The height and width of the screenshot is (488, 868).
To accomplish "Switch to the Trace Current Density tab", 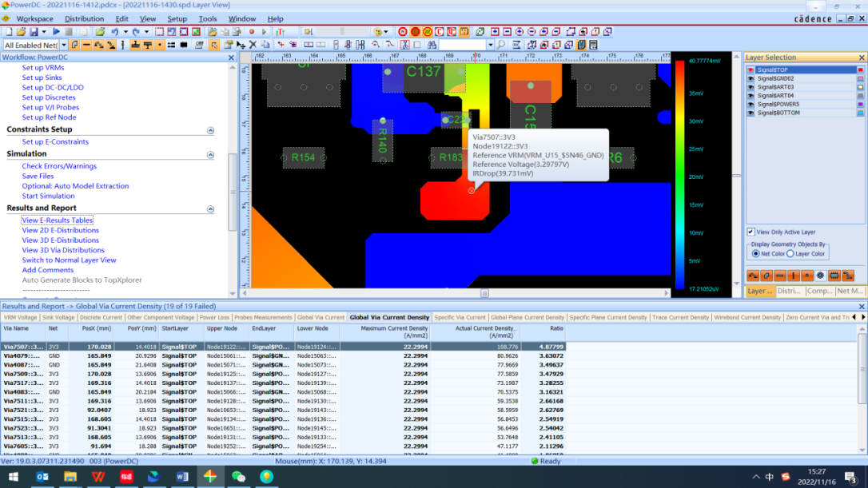I will 680,318.
